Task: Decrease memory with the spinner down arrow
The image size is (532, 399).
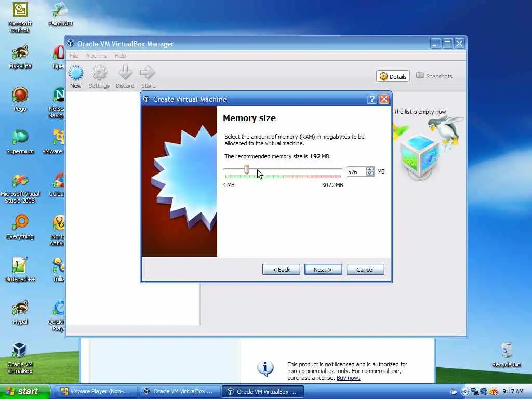Action: click(x=370, y=174)
